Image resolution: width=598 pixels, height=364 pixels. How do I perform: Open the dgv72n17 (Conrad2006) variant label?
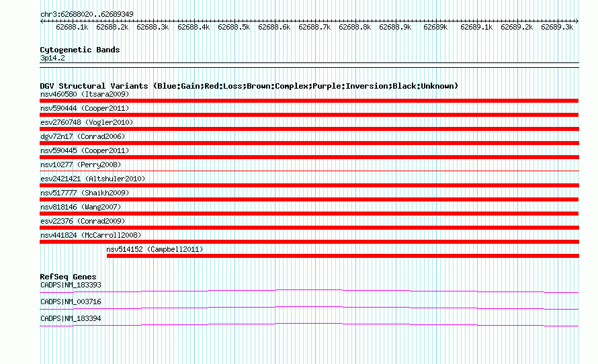coord(83,136)
